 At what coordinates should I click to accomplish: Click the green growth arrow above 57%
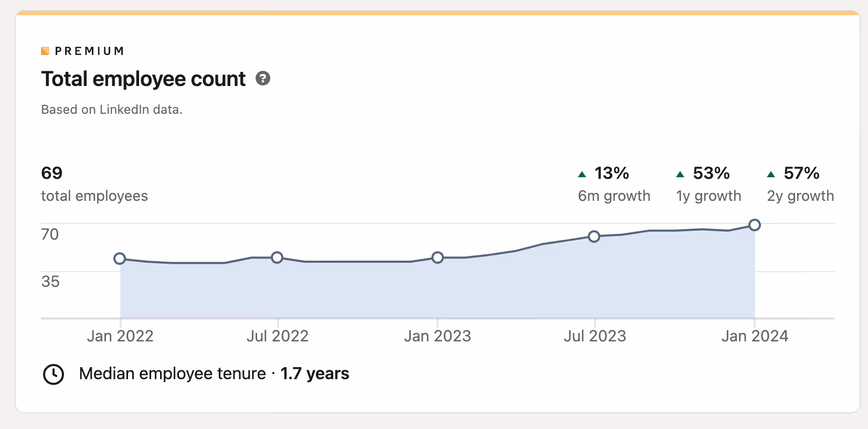point(771,173)
